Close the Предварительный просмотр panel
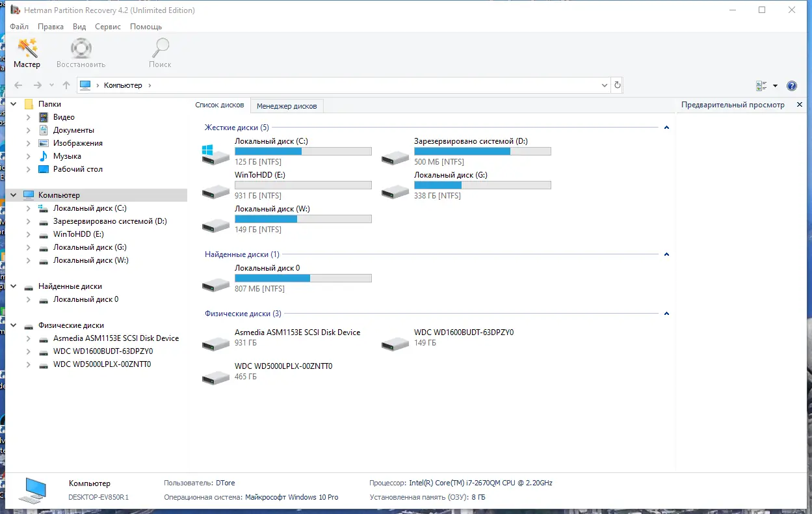The image size is (812, 514). coord(800,104)
